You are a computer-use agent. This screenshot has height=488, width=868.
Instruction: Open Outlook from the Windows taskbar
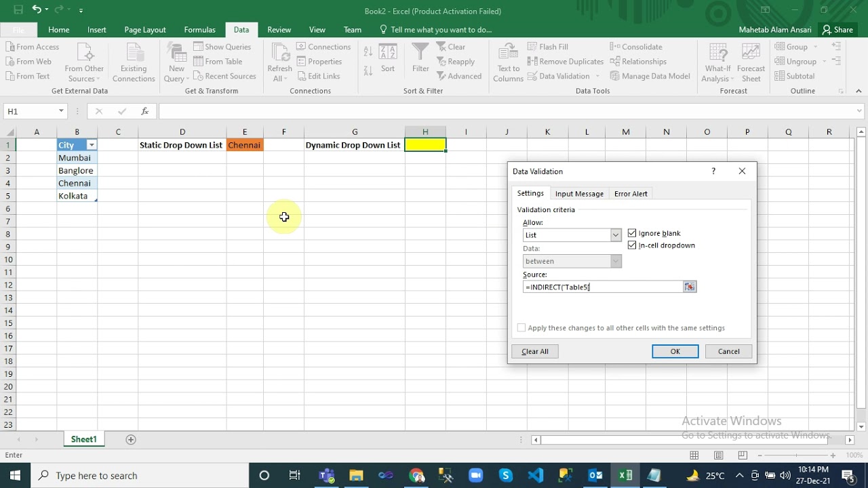click(x=595, y=475)
